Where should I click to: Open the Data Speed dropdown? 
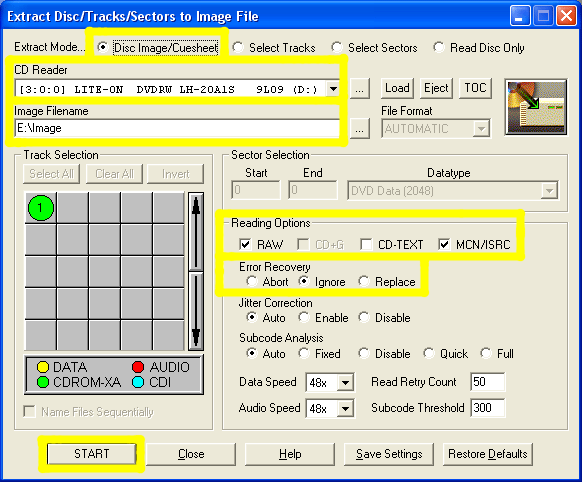click(345, 382)
